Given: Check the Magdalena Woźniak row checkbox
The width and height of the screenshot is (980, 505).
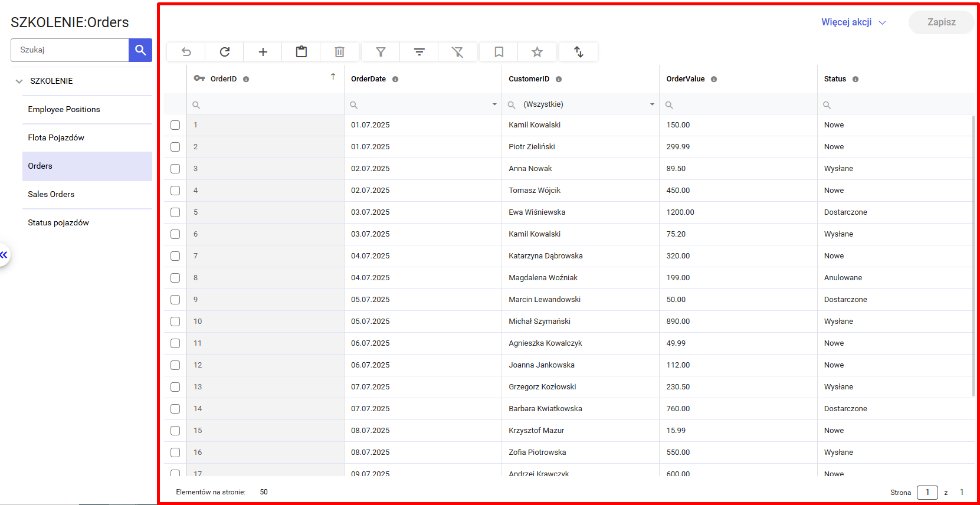Looking at the screenshot, I should [175, 278].
